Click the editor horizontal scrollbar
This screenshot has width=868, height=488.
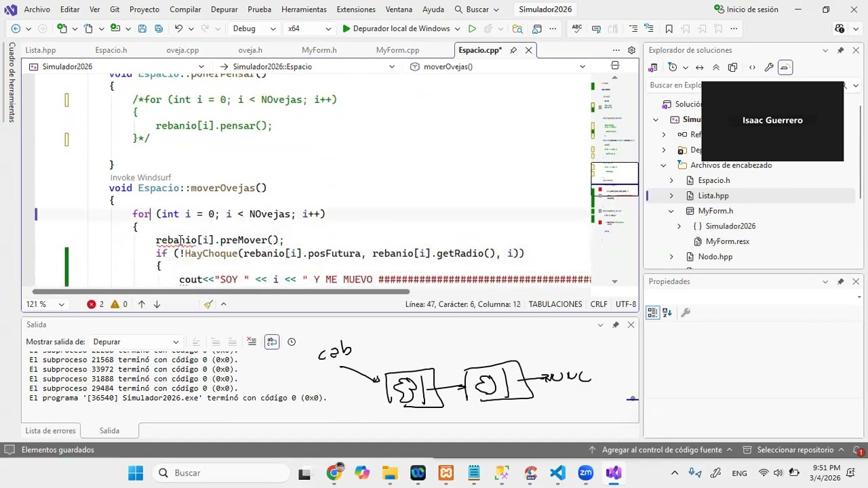pos(220,292)
